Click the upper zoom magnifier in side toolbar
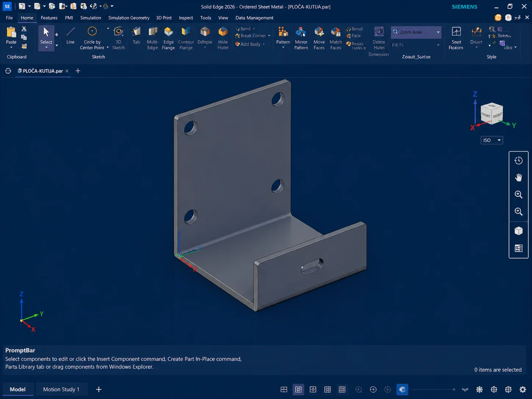Screen dimensions: 532x399 (518, 194)
